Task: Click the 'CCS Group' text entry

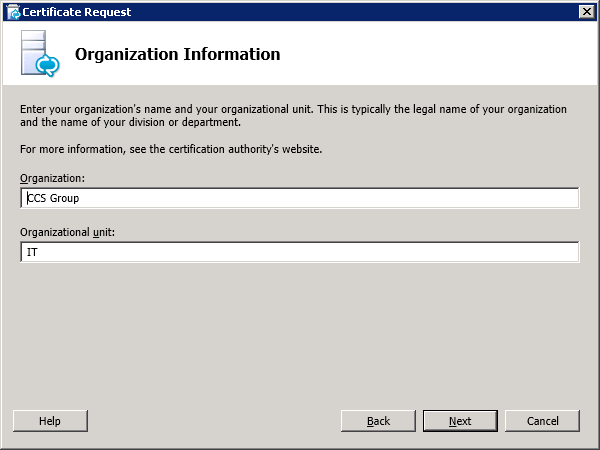Action: [x=53, y=198]
